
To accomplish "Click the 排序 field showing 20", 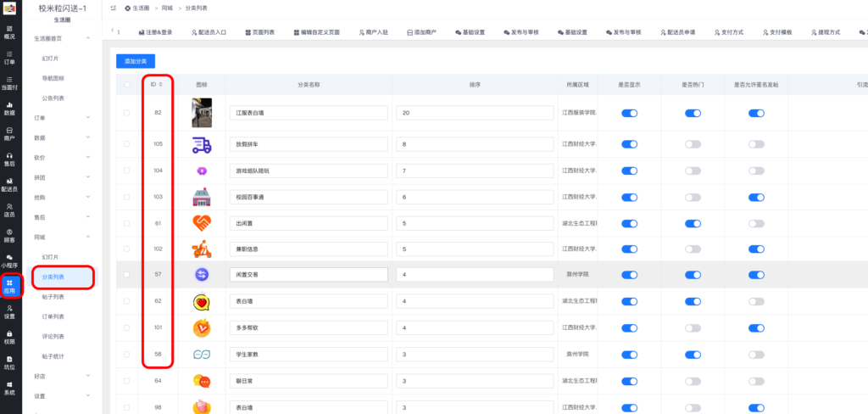I will click(475, 113).
